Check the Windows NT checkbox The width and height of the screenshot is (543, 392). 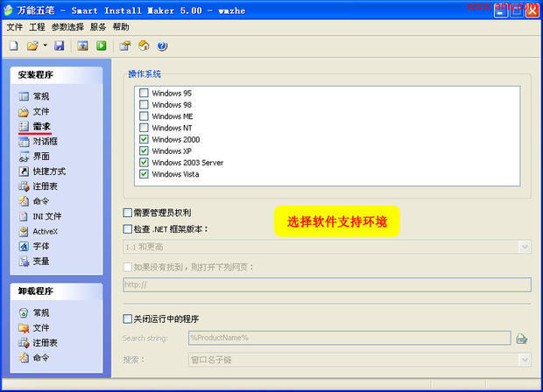pyautogui.click(x=144, y=128)
